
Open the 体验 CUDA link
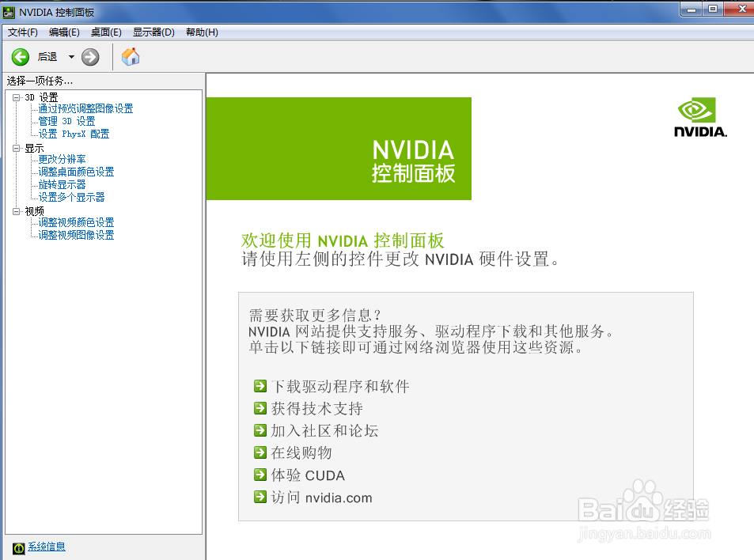pyautogui.click(x=309, y=475)
